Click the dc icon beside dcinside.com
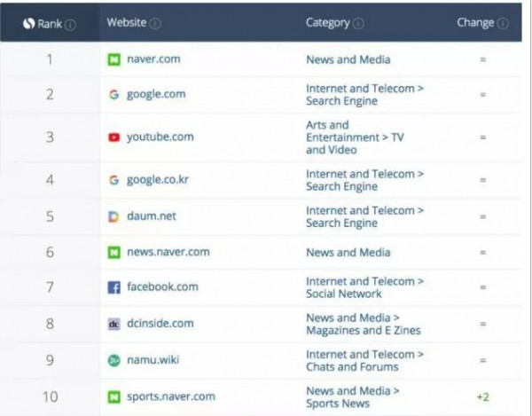The width and height of the screenshot is (532, 416). 114,324
